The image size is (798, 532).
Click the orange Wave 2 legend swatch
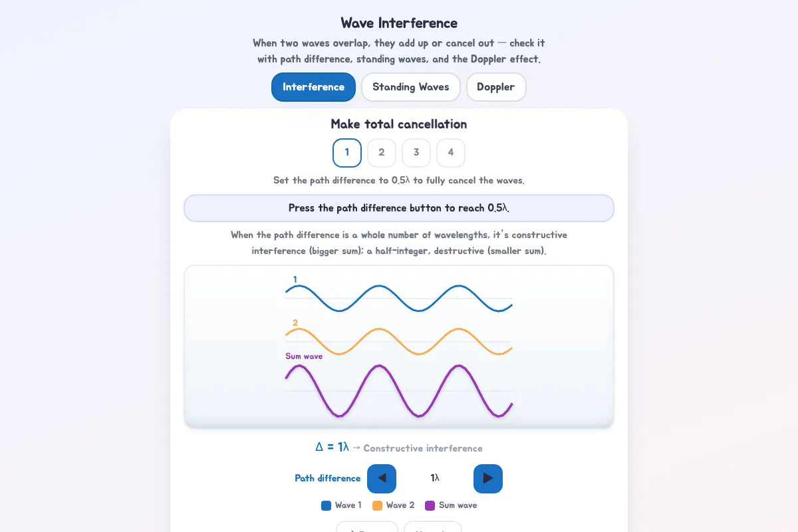tap(377, 505)
